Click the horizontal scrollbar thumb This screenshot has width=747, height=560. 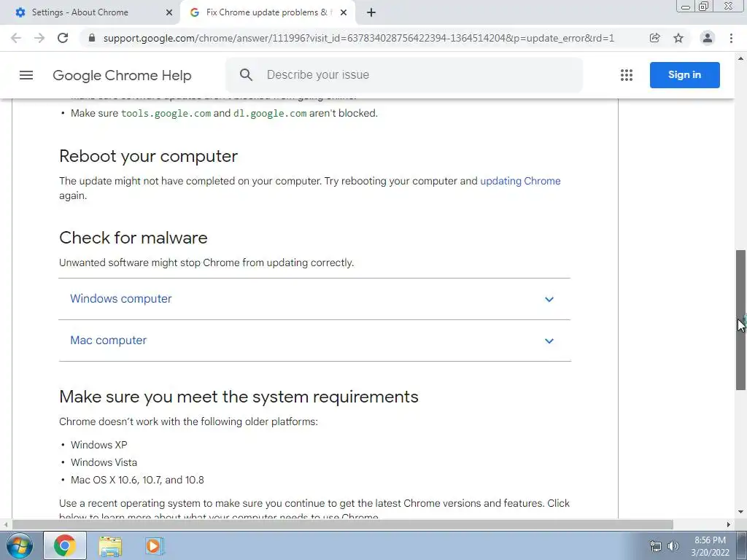coord(342,525)
